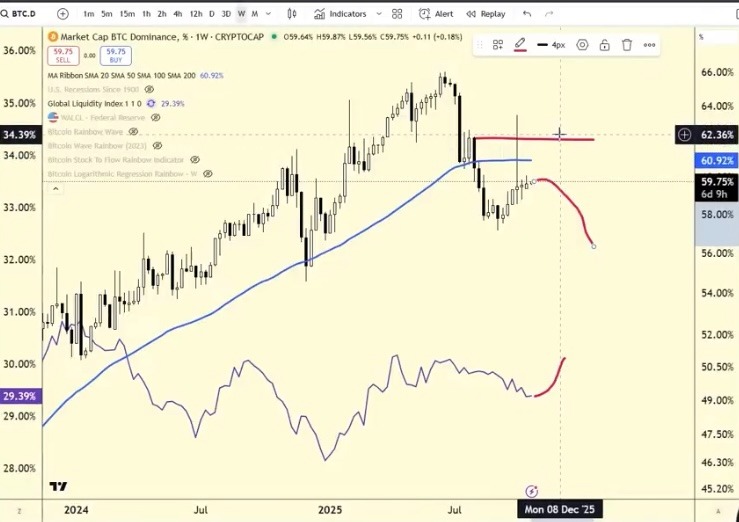Select the 4h timeframe
The height and width of the screenshot is (522, 739).
click(x=178, y=14)
